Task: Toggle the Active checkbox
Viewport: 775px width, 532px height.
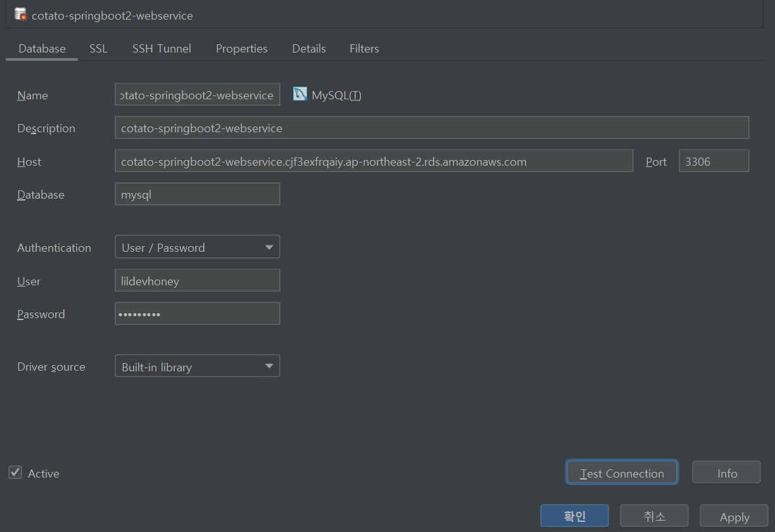Action: point(15,473)
